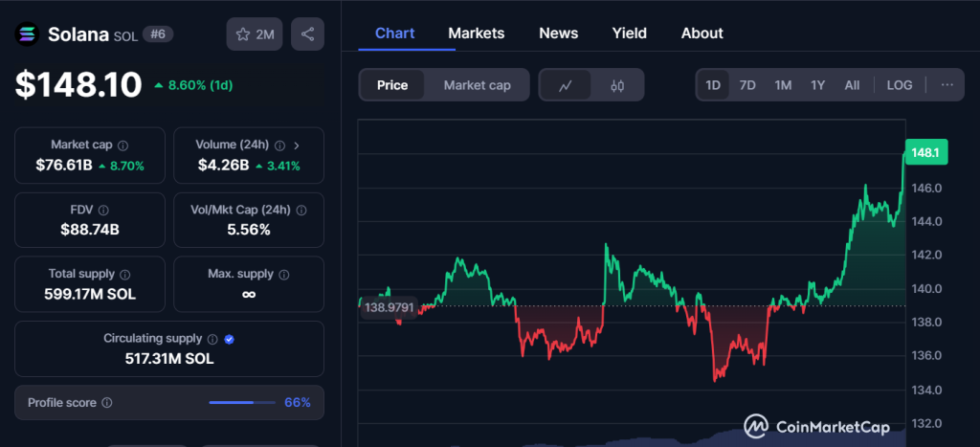Click the $148.10 price text

click(78, 85)
